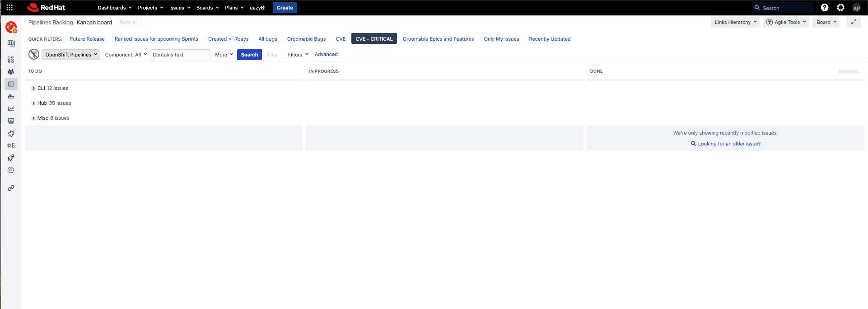Click the blue Search button in the filter bar
Viewport: 868px width, 309px height.
(x=249, y=55)
